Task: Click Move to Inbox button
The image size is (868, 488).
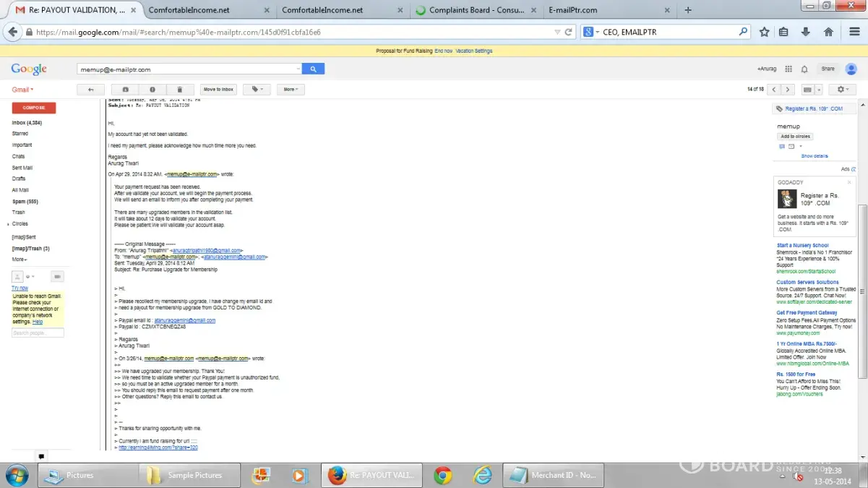Action: tap(218, 90)
